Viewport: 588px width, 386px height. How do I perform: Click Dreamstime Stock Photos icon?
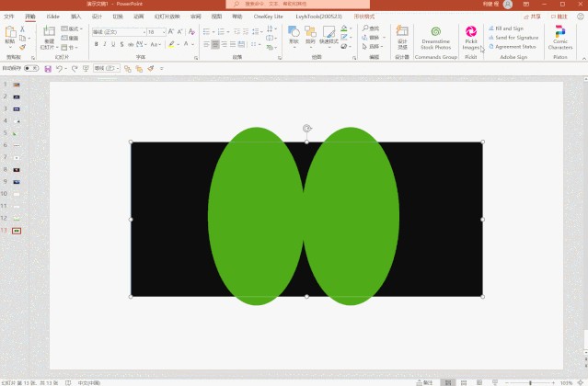click(x=435, y=37)
